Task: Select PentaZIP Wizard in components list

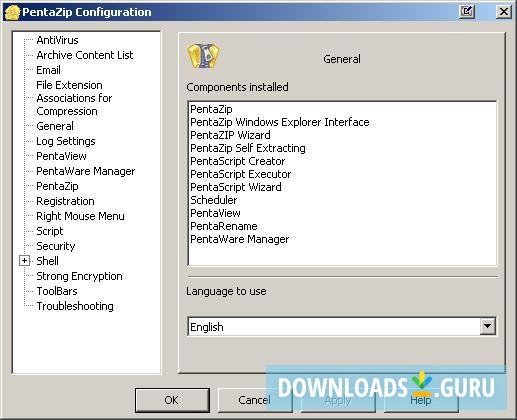Action: click(x=230, y=135)
